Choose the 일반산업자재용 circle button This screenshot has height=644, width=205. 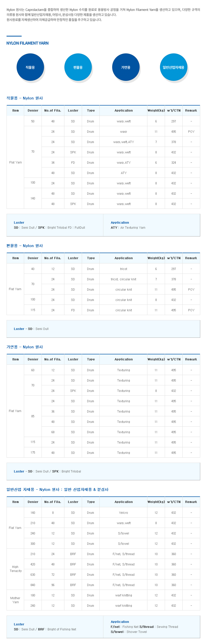coord(174,67)
